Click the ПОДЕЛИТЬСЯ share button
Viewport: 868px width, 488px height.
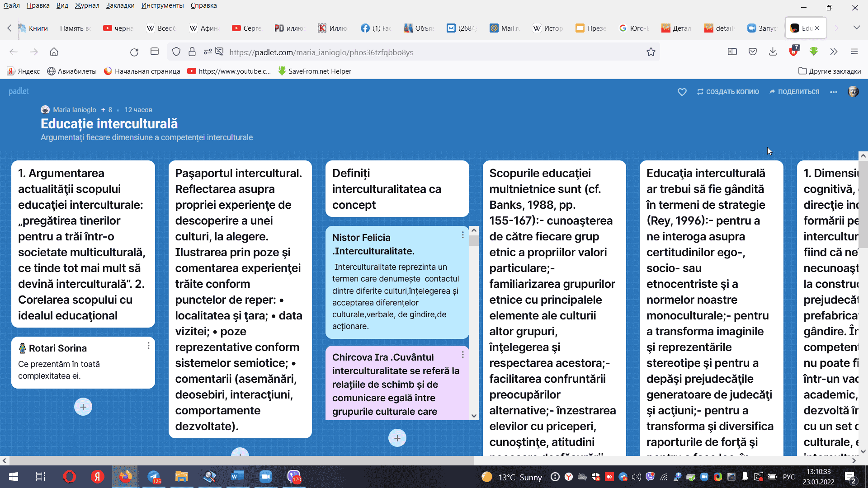(794, 92)
